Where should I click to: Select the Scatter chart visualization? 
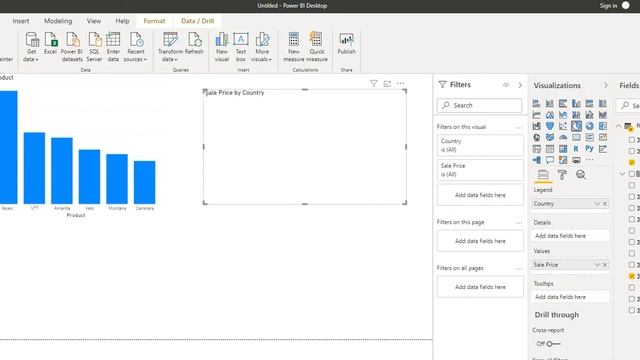pyautogui.click(x=563, y=126)
